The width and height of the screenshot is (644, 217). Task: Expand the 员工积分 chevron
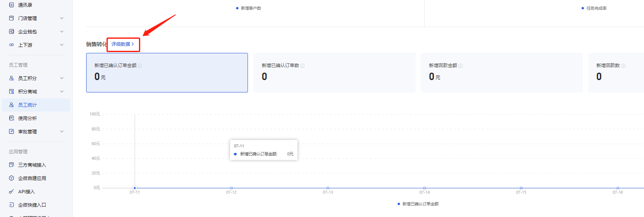(x=62, y=78)
